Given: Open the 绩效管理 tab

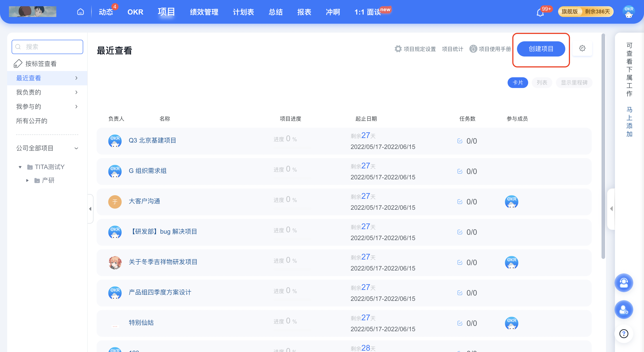Looking at the screenshot, I should (x=204, y=12).
